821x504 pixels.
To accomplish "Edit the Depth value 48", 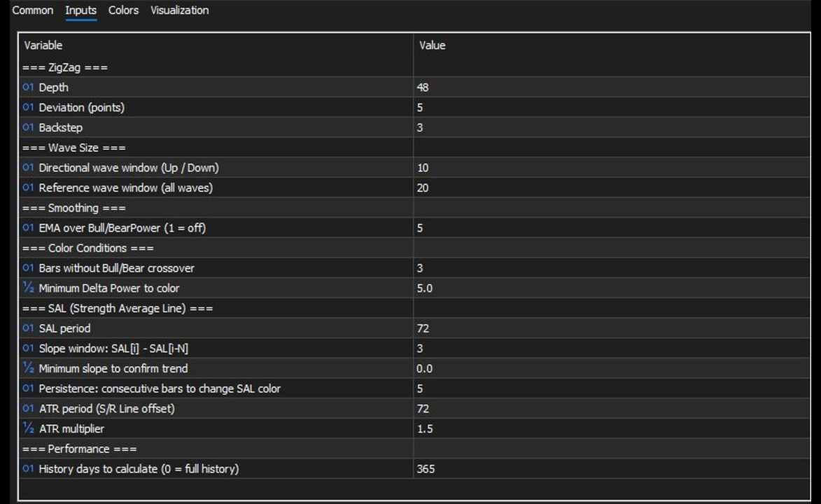I will click(x=422, y=87).
